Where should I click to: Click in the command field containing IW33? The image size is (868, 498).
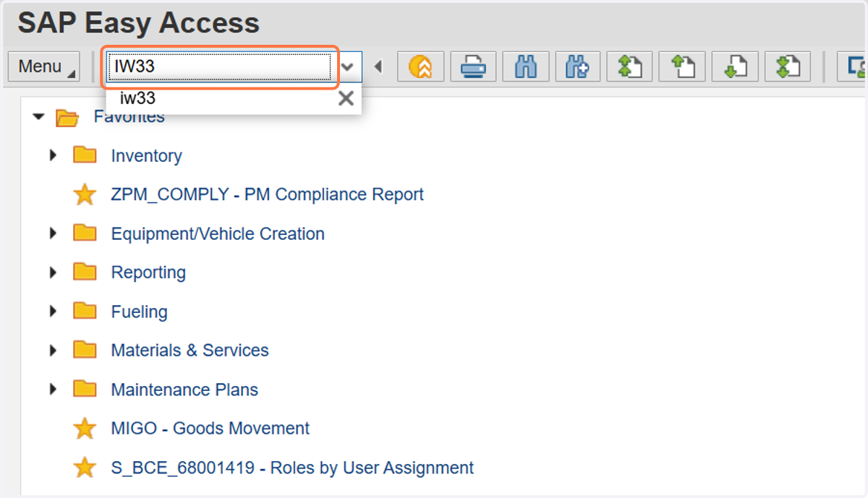pyautogui.click(x=219, y=67)
